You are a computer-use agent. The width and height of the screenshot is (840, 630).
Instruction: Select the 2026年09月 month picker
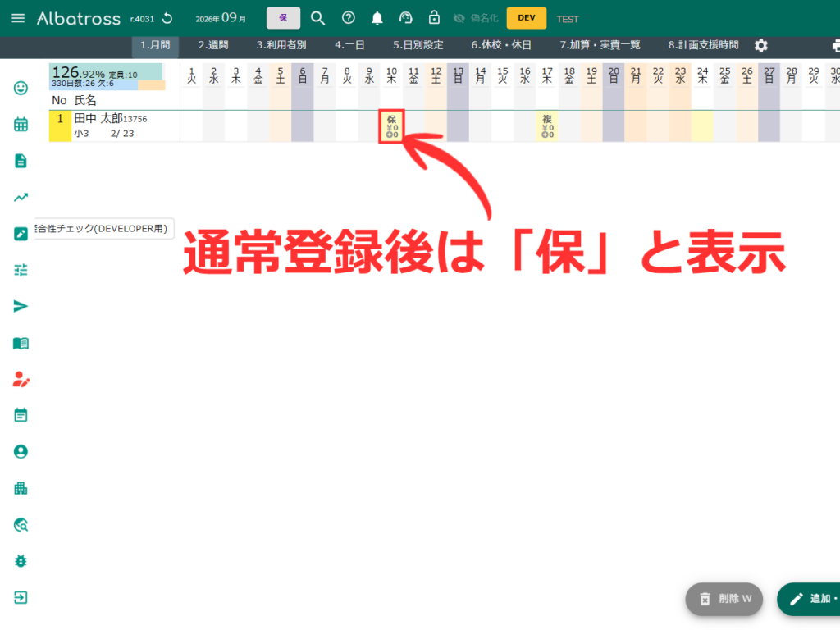point(221,18)
